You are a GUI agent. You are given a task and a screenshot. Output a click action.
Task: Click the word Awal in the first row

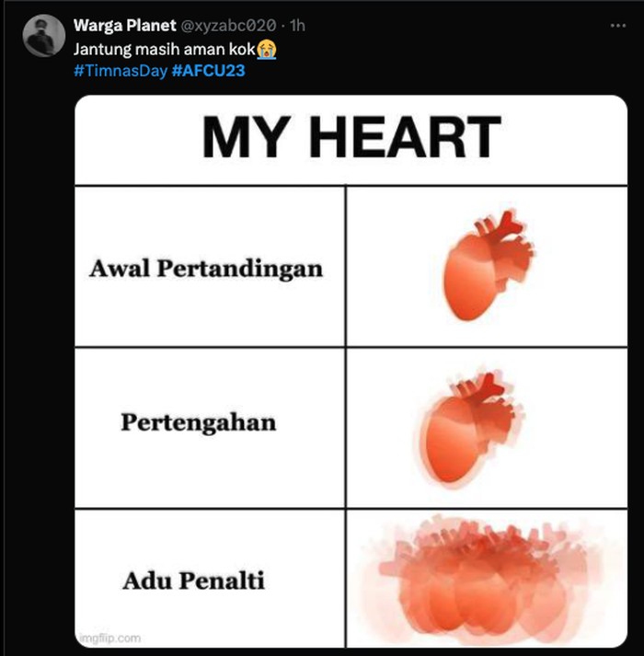[120, 269]
